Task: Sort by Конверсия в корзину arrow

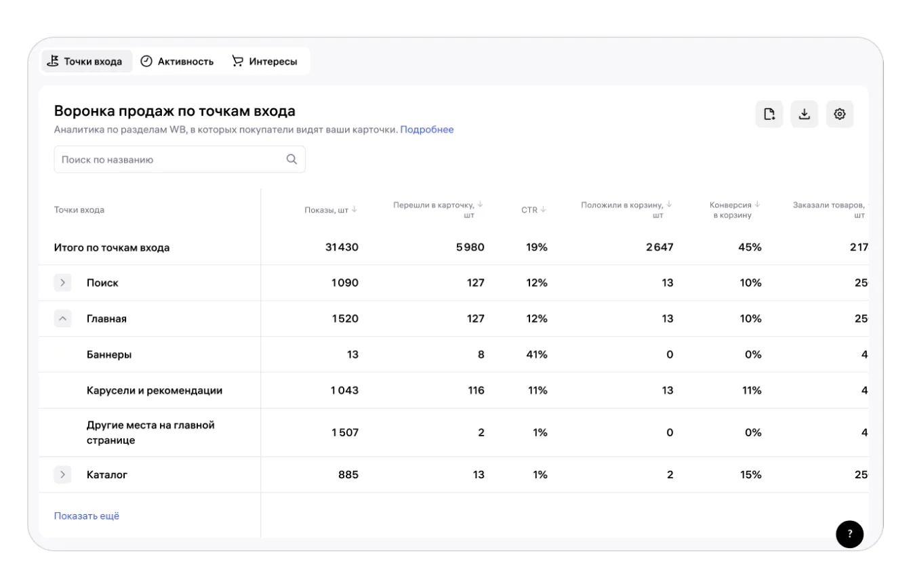Action: 757,205
